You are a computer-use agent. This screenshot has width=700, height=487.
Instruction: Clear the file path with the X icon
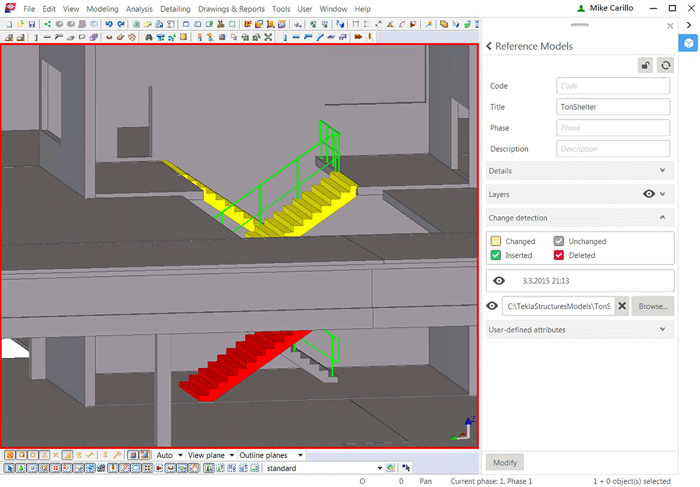point(621,306)
